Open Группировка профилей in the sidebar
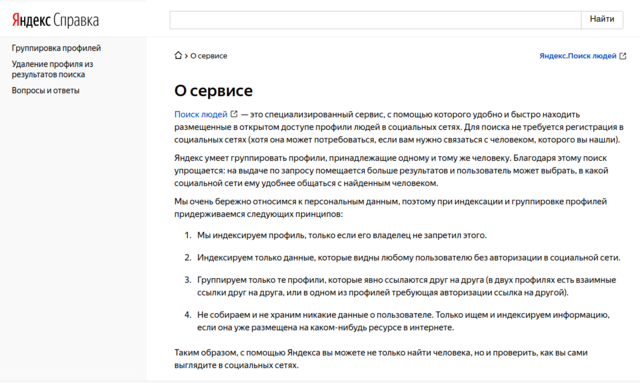 coord(56,48)
